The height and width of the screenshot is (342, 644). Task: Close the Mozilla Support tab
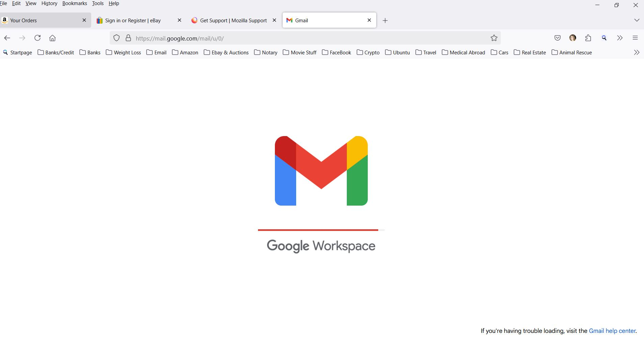[x=275, y=20]
